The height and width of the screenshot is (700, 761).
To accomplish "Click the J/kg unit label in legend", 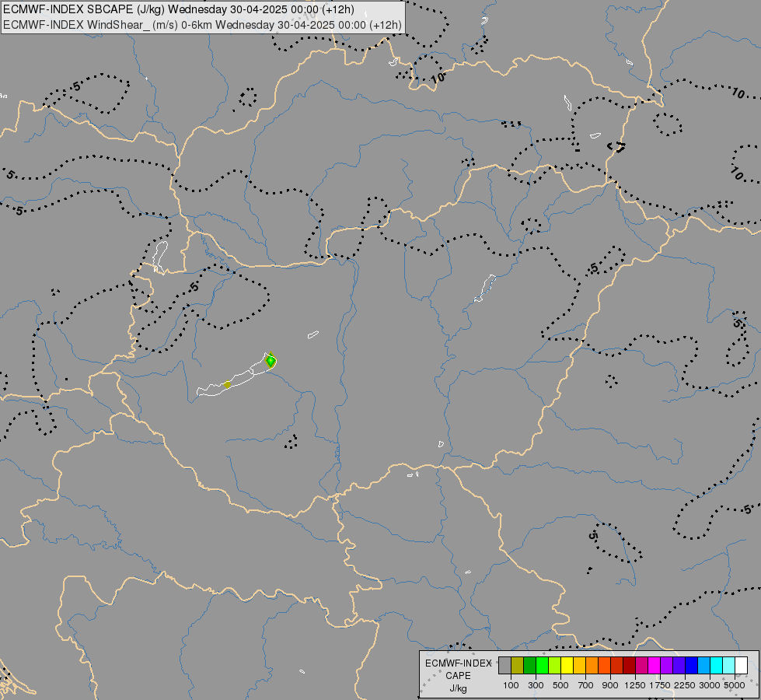I will (458, 689).
